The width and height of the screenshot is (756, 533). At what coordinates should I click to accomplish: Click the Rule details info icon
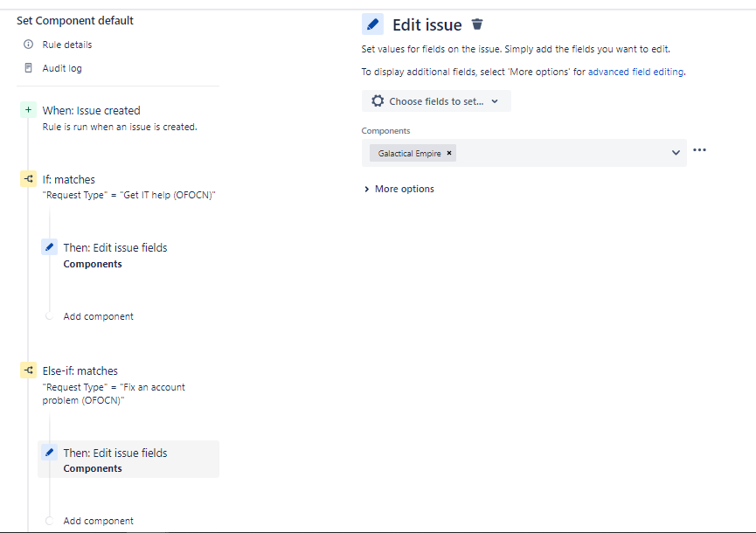click(29, 45)
